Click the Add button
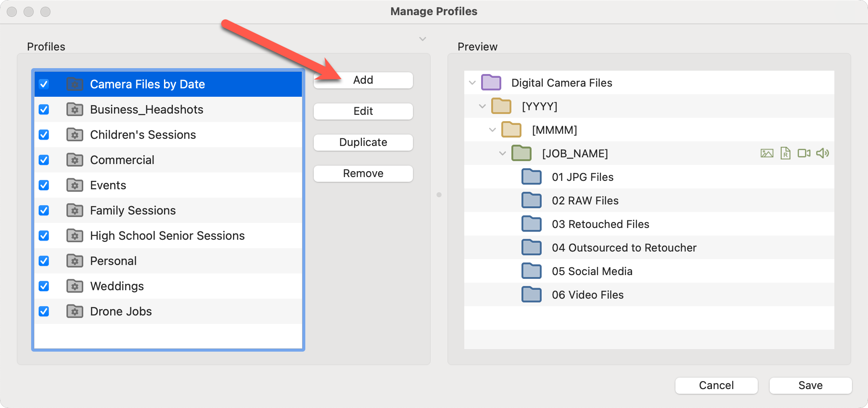Image resolution: width=868 pixels, height=408 pixels. coord(363,80)
